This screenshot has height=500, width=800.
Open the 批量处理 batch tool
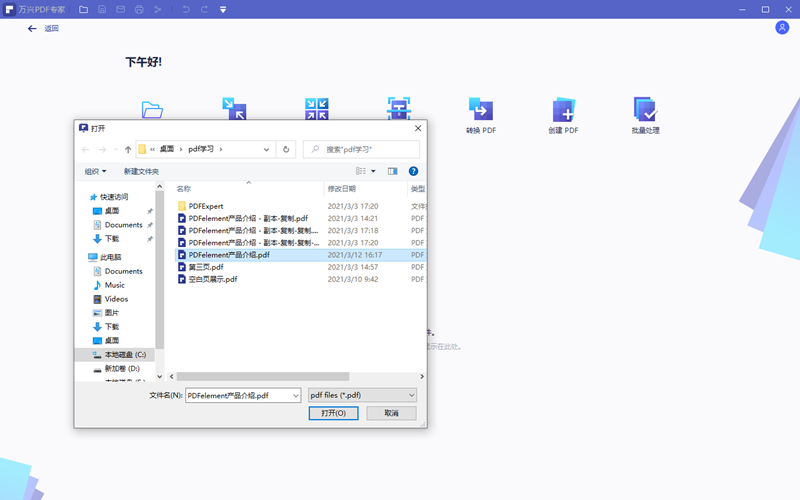pyautogui.click(x=645, y=110)
